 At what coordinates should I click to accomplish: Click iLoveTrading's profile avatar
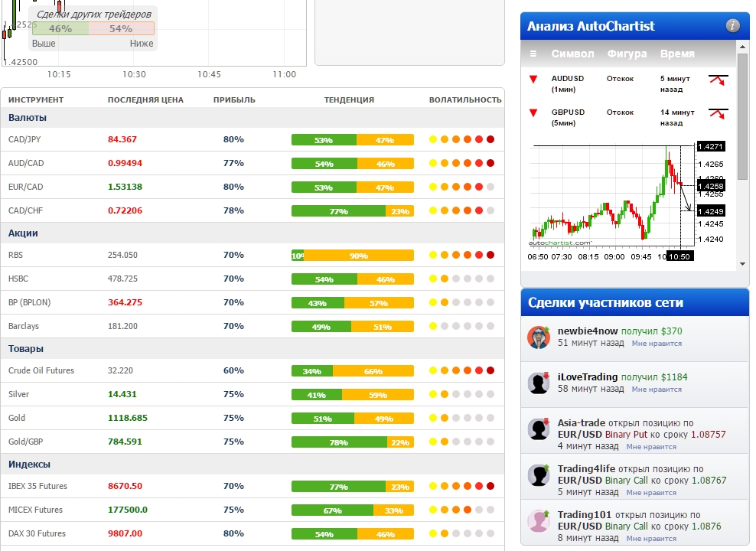click(539, 383)
